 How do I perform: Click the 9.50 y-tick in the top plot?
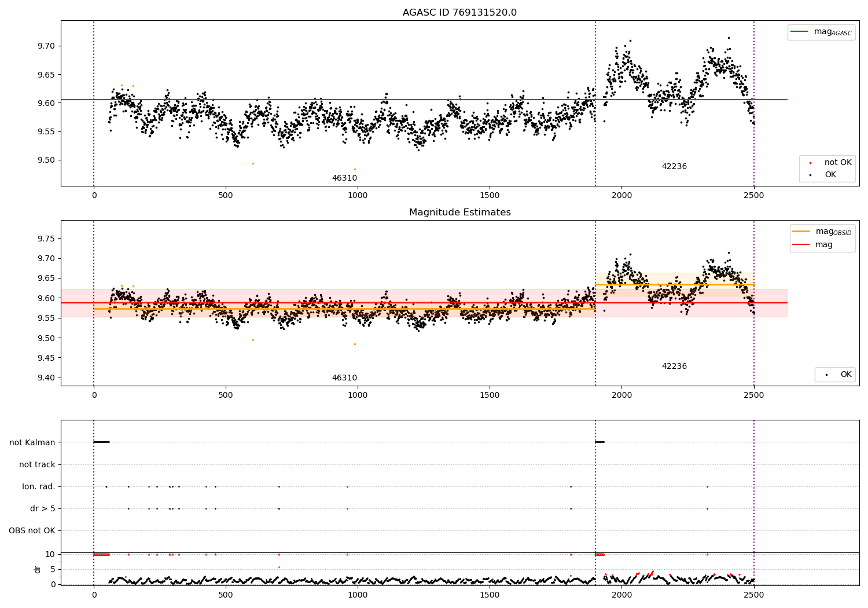click(x=46, y=160)
